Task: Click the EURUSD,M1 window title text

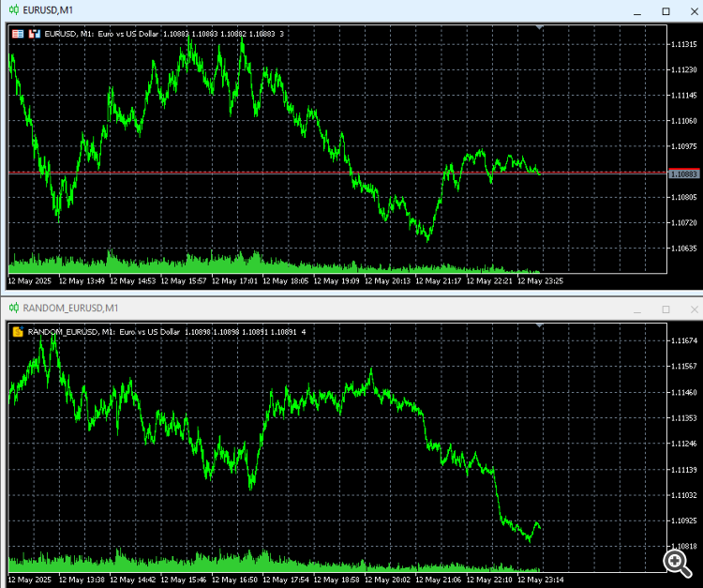Action: [x=48, y=10]
